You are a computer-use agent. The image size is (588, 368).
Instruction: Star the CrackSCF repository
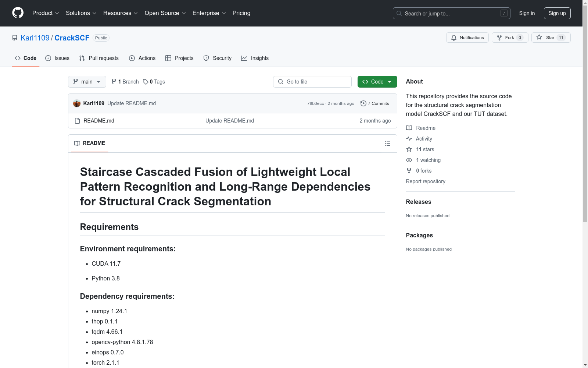[551, 38]
